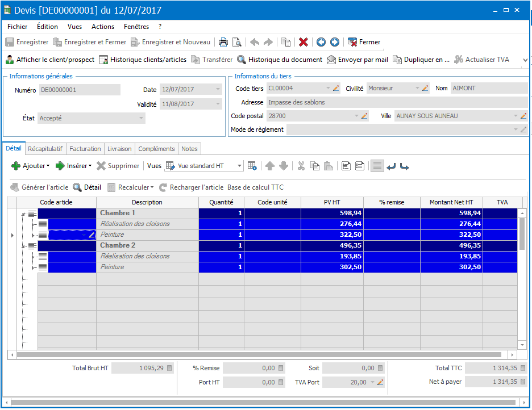Open the Fenêtres menu
Screen dimensions: 532x410
pyautogui.click(x=136, y=27)
